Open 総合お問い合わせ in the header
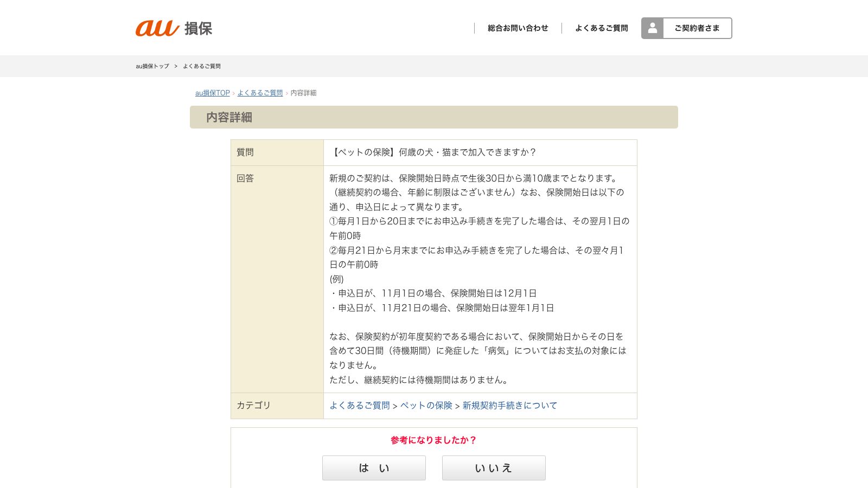Viewport: 868px width, 488px height. tap(518, 28)
